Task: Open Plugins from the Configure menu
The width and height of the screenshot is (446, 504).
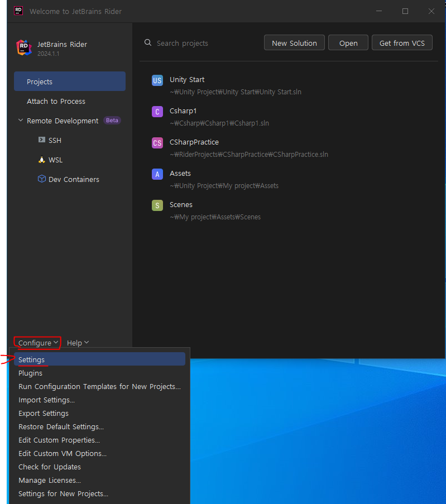Action: (x=100, y=373)
